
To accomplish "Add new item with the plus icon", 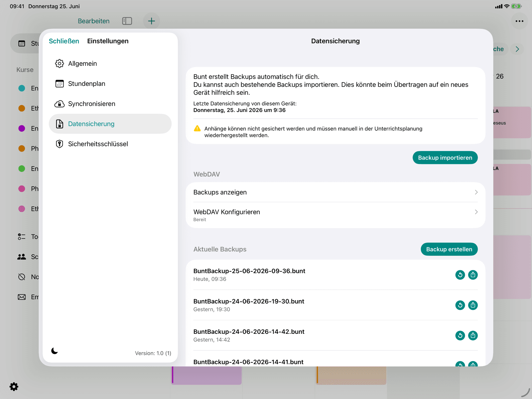I will pos(152,21).
